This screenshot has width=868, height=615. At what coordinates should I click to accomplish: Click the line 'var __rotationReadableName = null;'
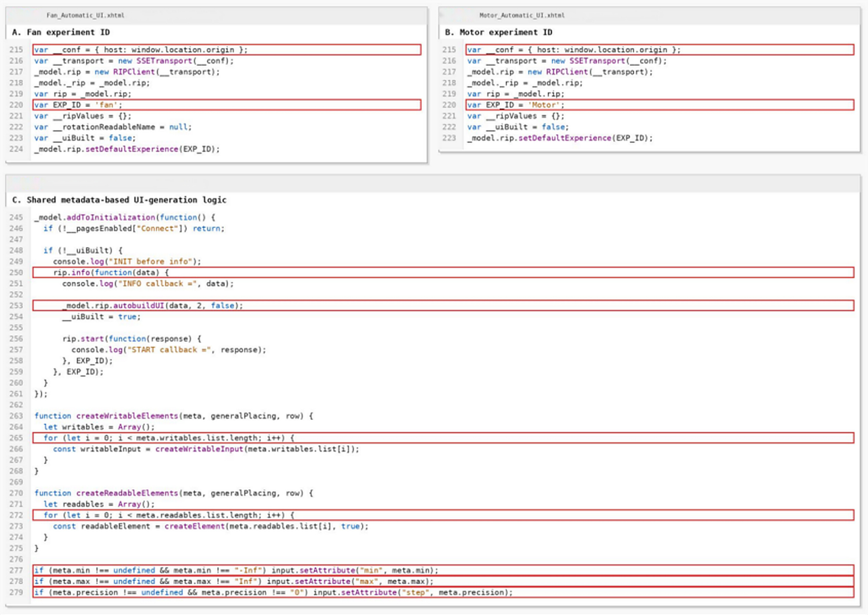[113, 127]
